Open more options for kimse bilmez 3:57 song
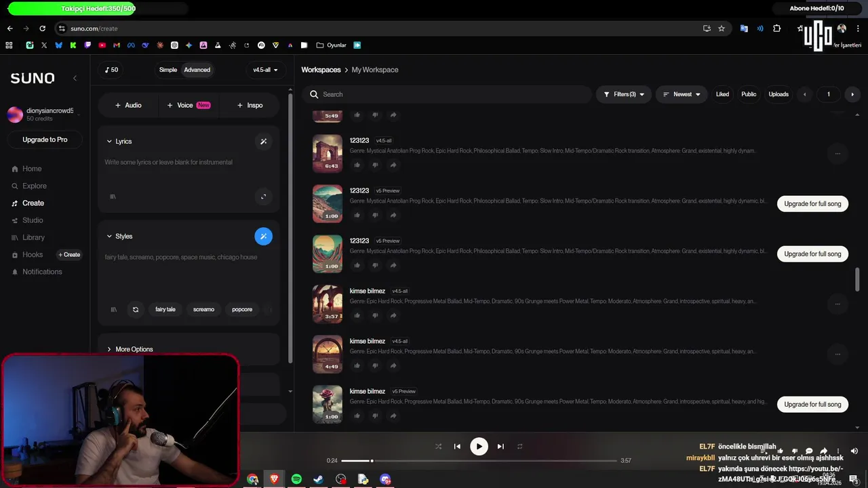868x488 pixels. point(837,304)
